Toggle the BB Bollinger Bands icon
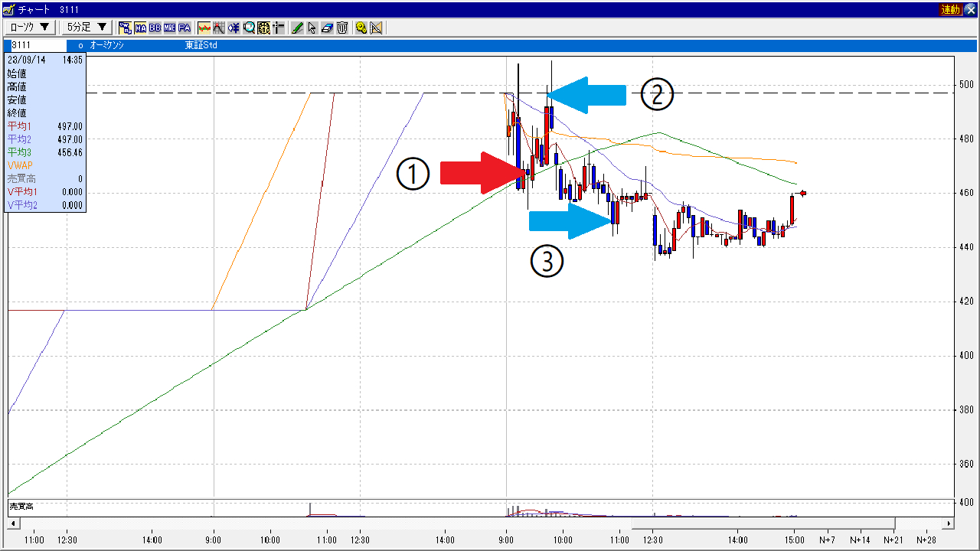The width and height of the screenshot is (980, 551). 155,27
